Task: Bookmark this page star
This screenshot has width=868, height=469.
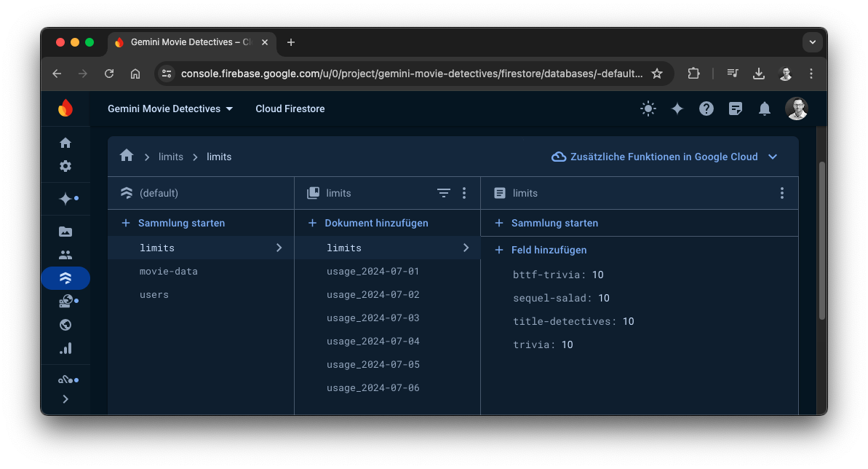Action: tap(657, 74)
